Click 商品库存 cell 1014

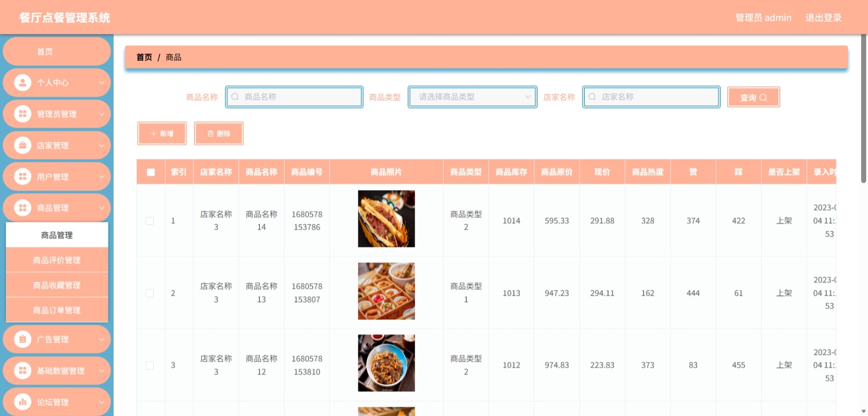511,221
